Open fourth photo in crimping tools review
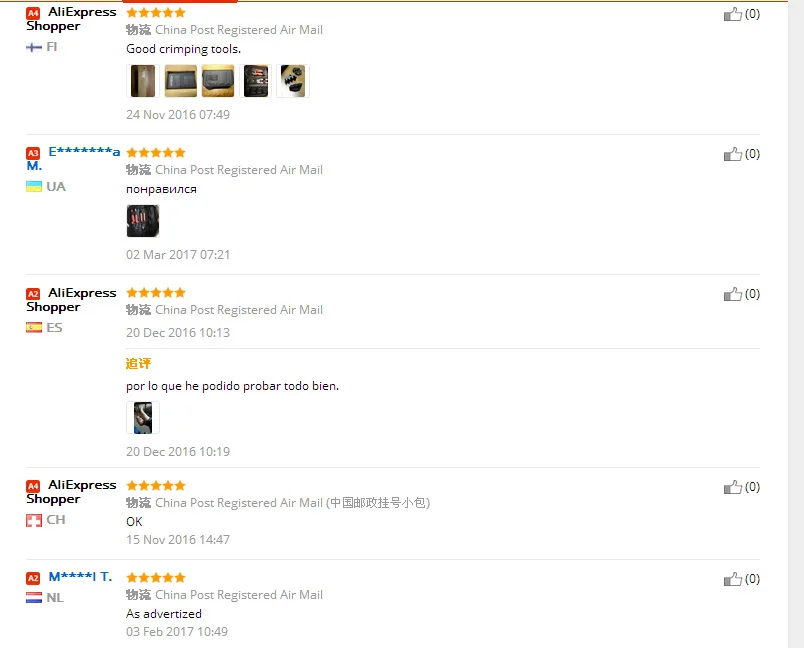 pos(255,81)
